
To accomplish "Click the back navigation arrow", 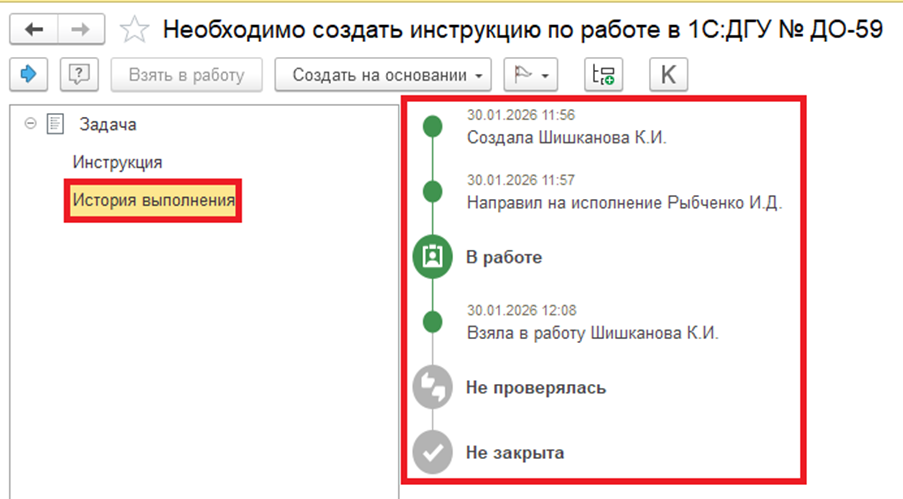I will pyautogui.click(x=35, y=30).
